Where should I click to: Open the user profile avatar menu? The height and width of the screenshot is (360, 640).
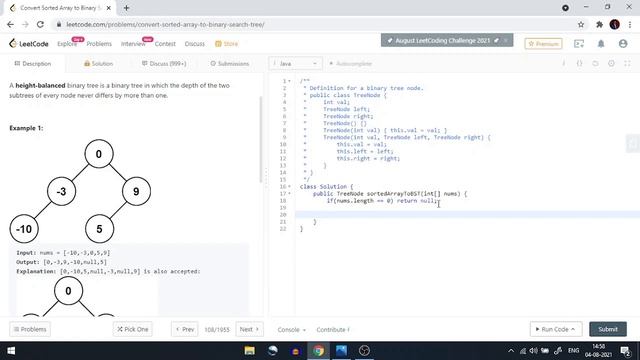click(623, 44)
